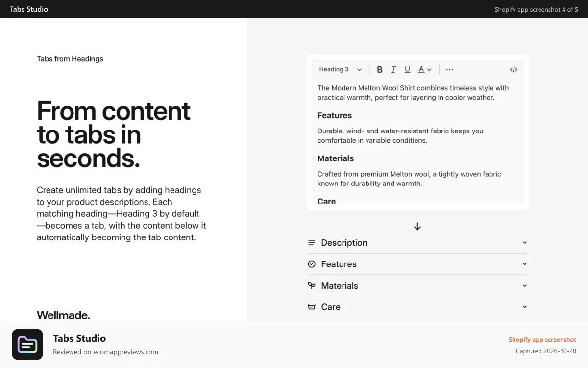Click the Care heading in editor
This screenshot has width=588, height=368.
[x=326, y=201]
